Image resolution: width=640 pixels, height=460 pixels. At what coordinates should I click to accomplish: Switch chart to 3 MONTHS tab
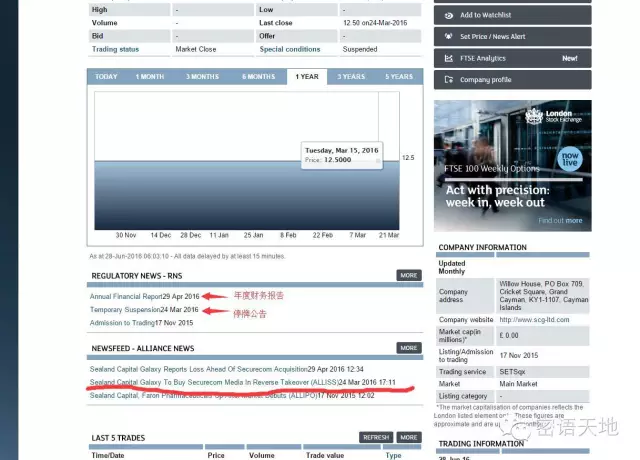click(202, 77)
